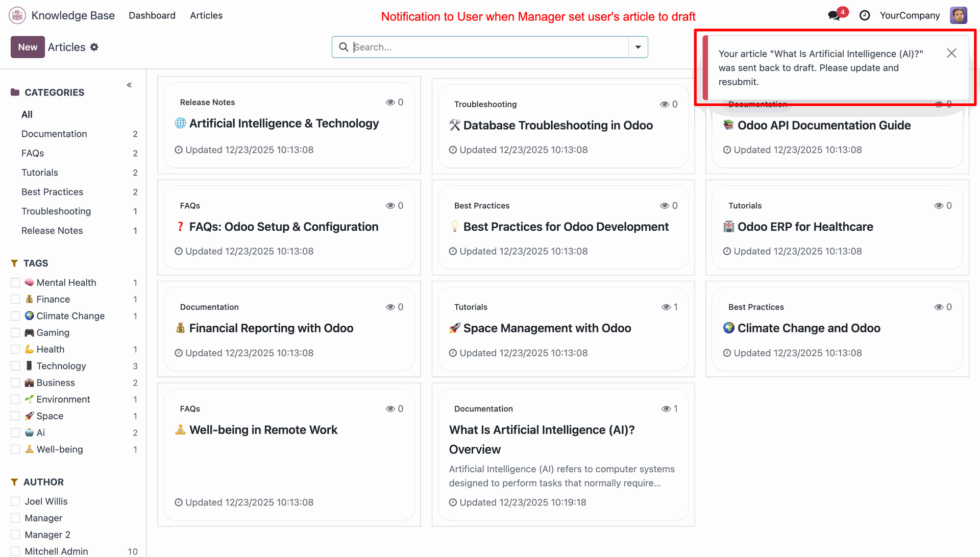The width and height of the screenshot is (980, 557).
Task: Open the Dashboard menu
Action: [x=152, y=15]
